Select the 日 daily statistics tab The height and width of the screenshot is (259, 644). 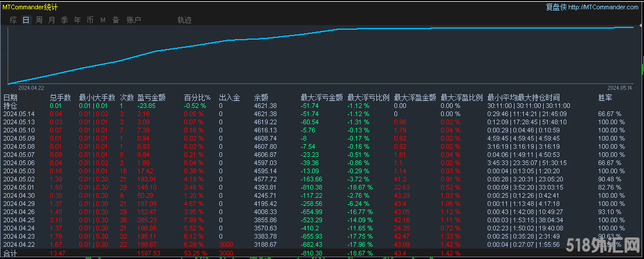(x=26, y=20)
